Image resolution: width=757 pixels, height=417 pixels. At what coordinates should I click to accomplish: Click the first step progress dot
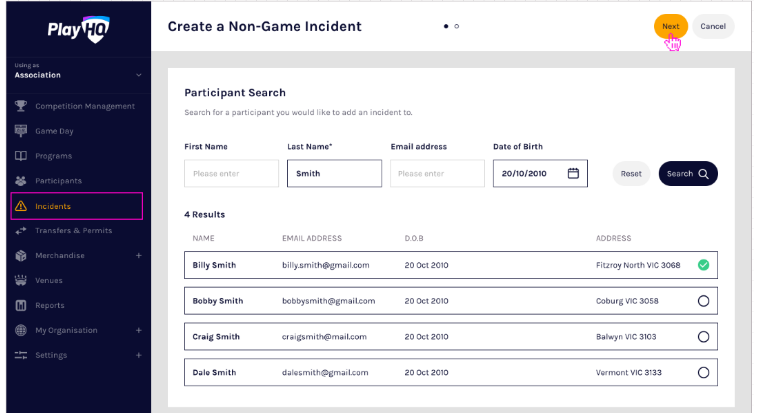[x=446, y=26]
